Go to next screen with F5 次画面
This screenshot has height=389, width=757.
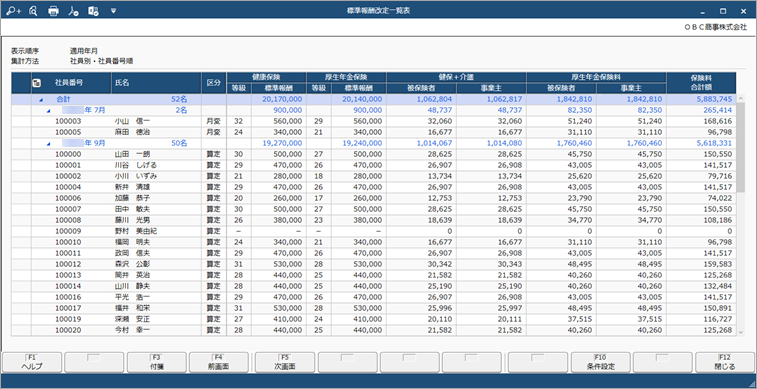click(x=285, y=362)
